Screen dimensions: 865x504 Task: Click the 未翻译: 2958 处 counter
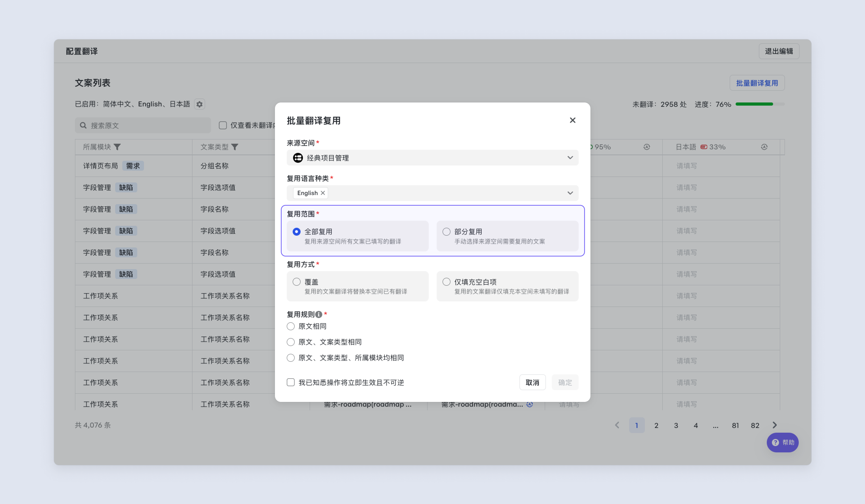[x=659, y=104]
